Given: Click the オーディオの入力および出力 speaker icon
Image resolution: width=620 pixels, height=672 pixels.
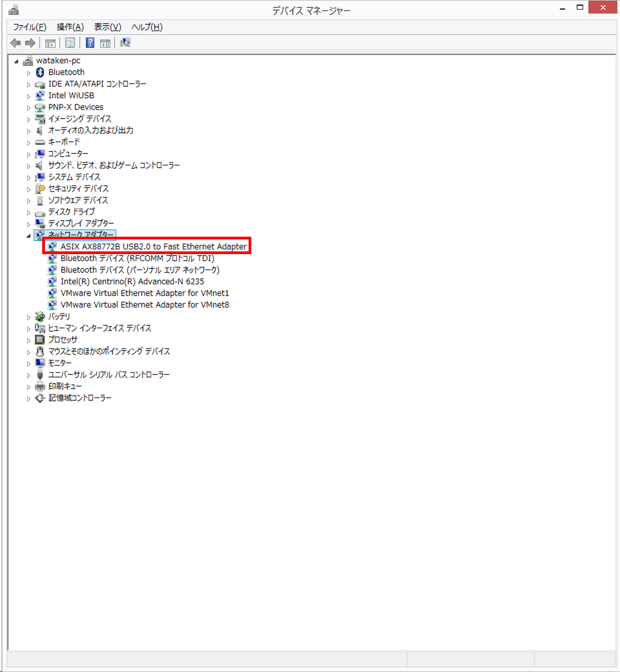Looking at the screenshot, I should coord(40,130).
